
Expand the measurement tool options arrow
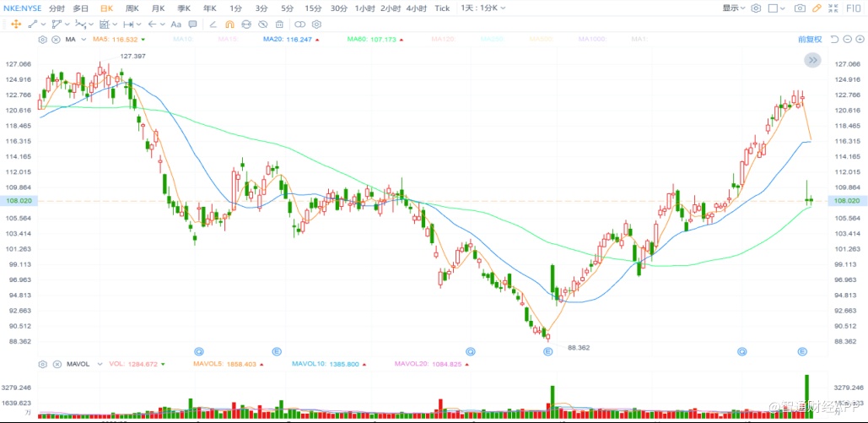click(115, 24)
